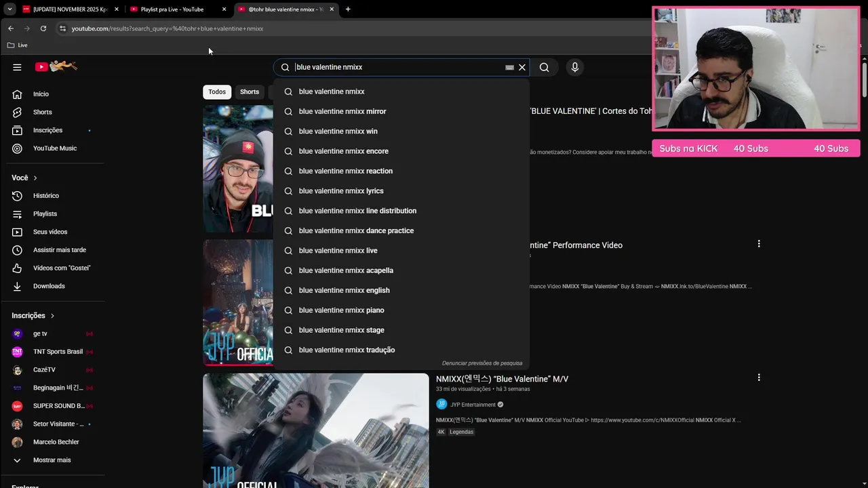The height and width of the screenshot is (488, 868).
Task: Choose suggestion blue valentine nmixx stage
Action: [x=401, y=330]
